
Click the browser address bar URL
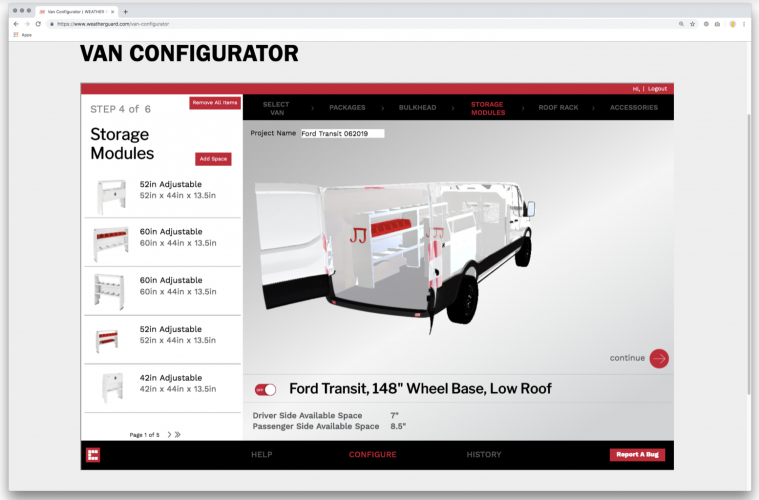click(x=113, y=24)
